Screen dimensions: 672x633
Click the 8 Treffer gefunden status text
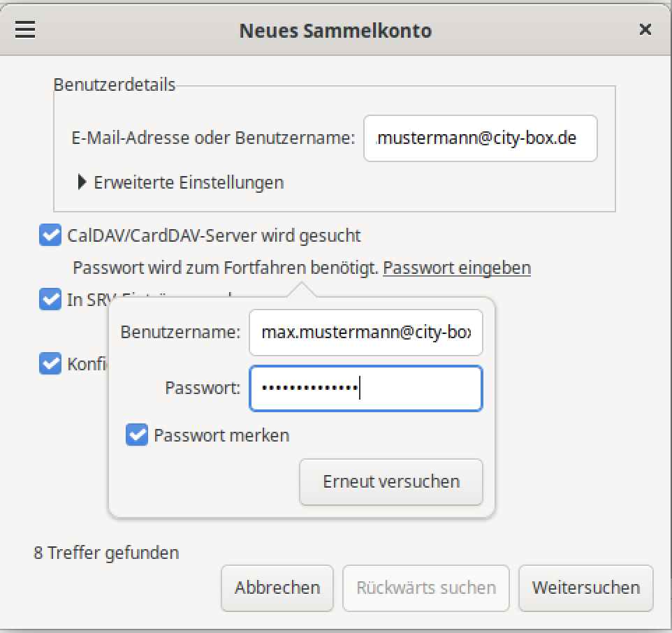[x=106, y=553]
